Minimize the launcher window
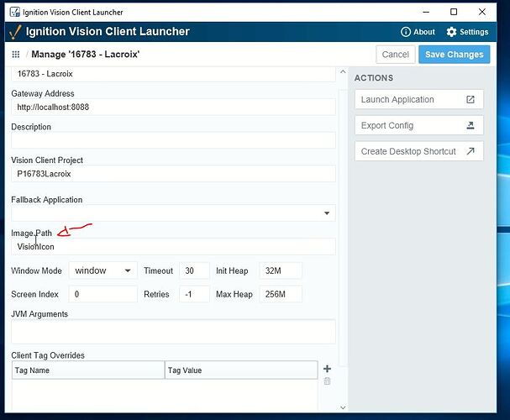The image size is (510, 420). tap(426, 12)
